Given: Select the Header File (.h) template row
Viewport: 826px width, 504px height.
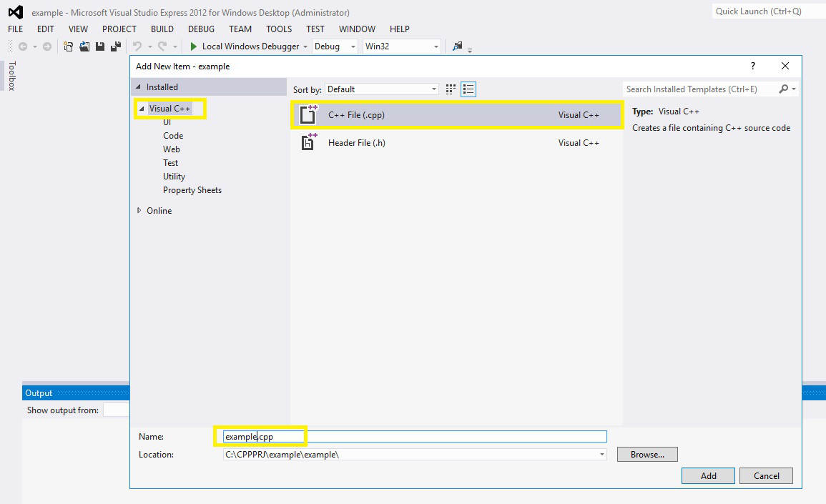Looking at the screenshot, I should (457, 143).
